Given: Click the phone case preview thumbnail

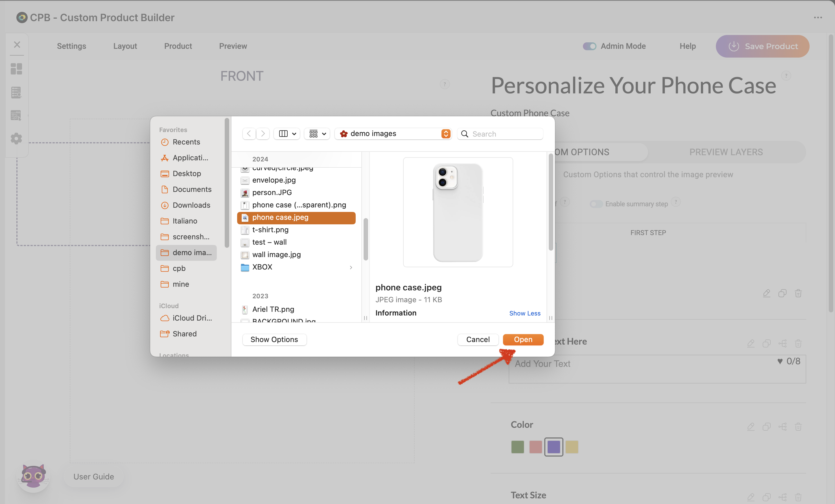Looking at the screenshot, I should [x=458, y=212].
